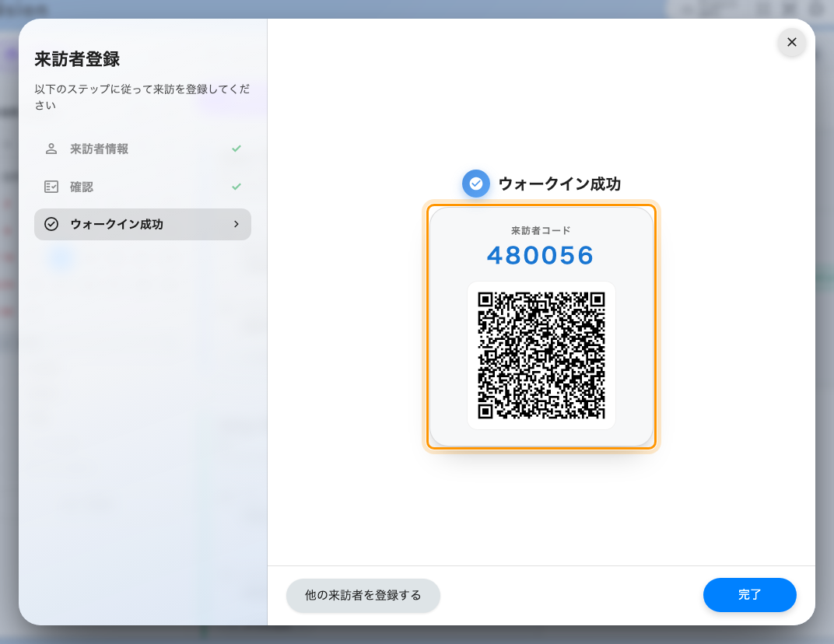Close the visitor registration dialog
The width and height of the screenshot is (834, 644).
791,42
